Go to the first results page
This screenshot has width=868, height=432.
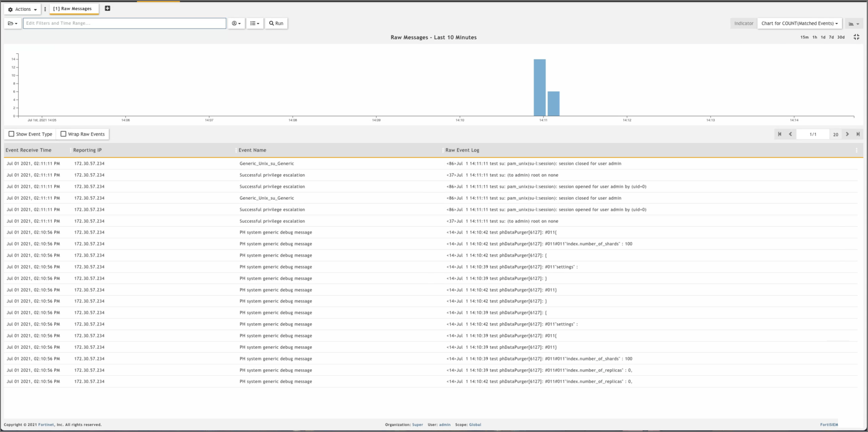tap(780, 134)
